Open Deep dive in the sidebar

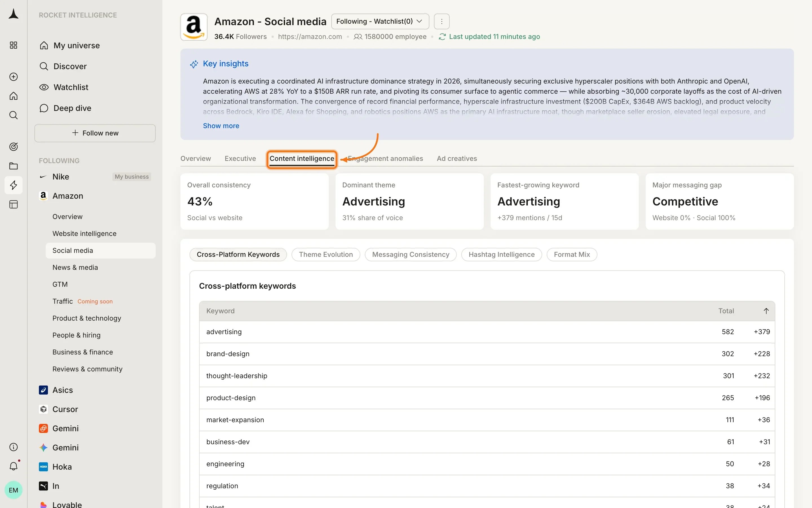pyautogui.click(x=65, y=108)
